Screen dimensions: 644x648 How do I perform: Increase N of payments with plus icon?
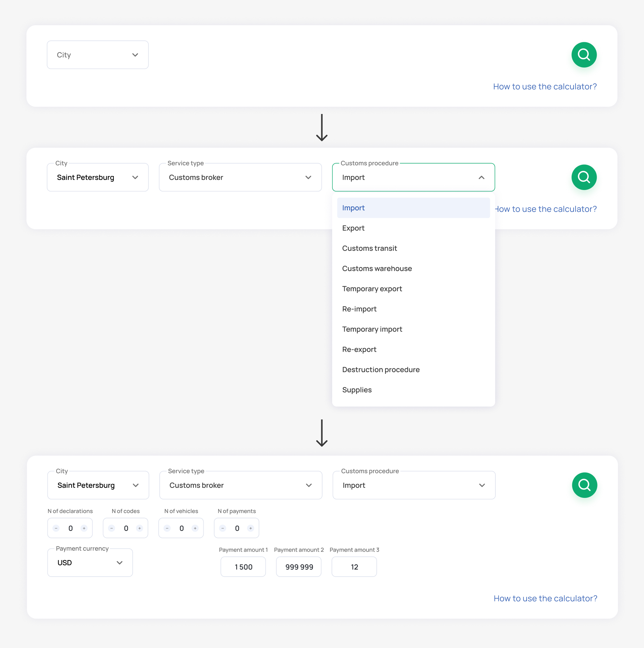tap(250, 528)
